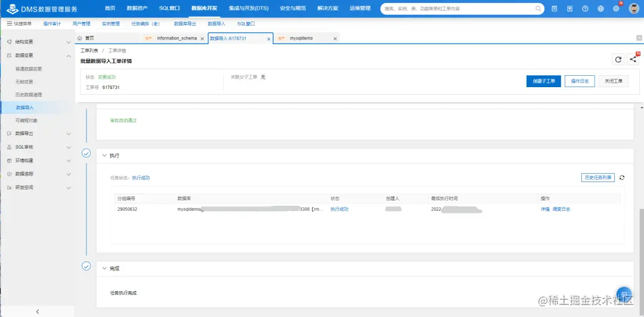Viewport: 644px width, 317px height.
Task: Click the bookmark download icon in header
Action: click(x=569, y=8)
